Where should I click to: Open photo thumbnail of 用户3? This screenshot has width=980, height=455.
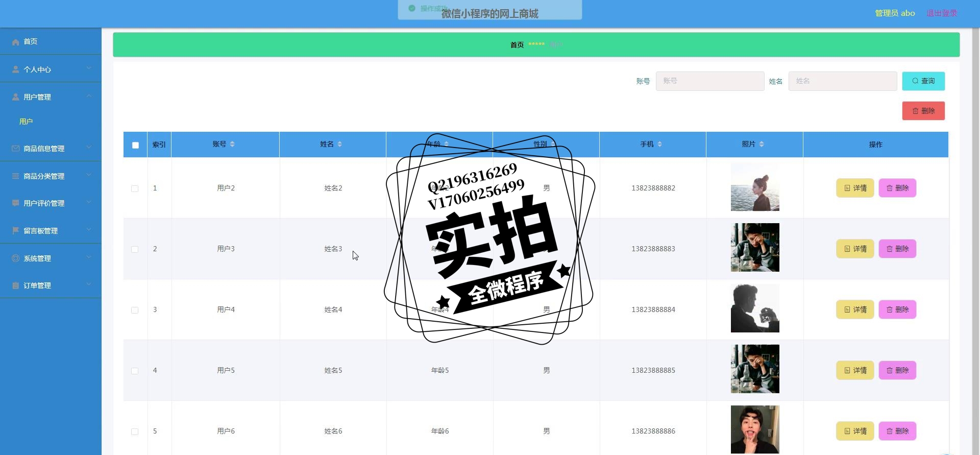coord(755,247)
